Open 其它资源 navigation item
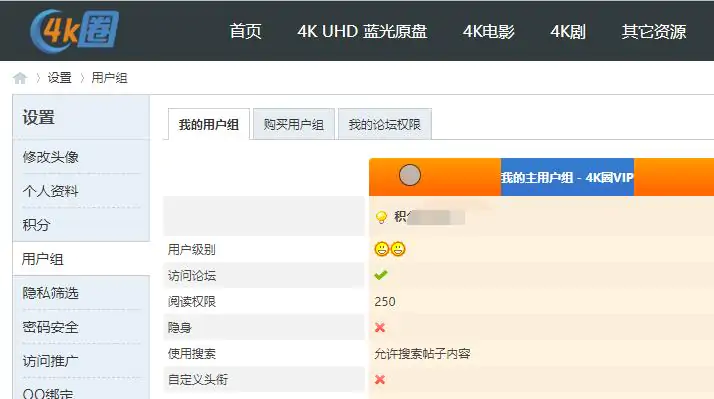 pyautogui.click(x=654, y=31)
